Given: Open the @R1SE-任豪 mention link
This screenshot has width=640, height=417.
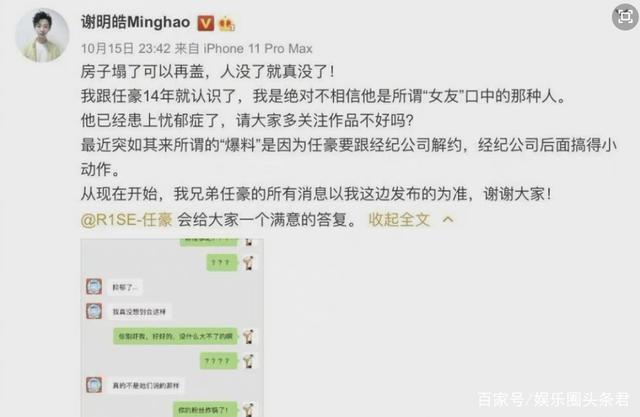Looking at the screenshot, I should tap(126, 220).
